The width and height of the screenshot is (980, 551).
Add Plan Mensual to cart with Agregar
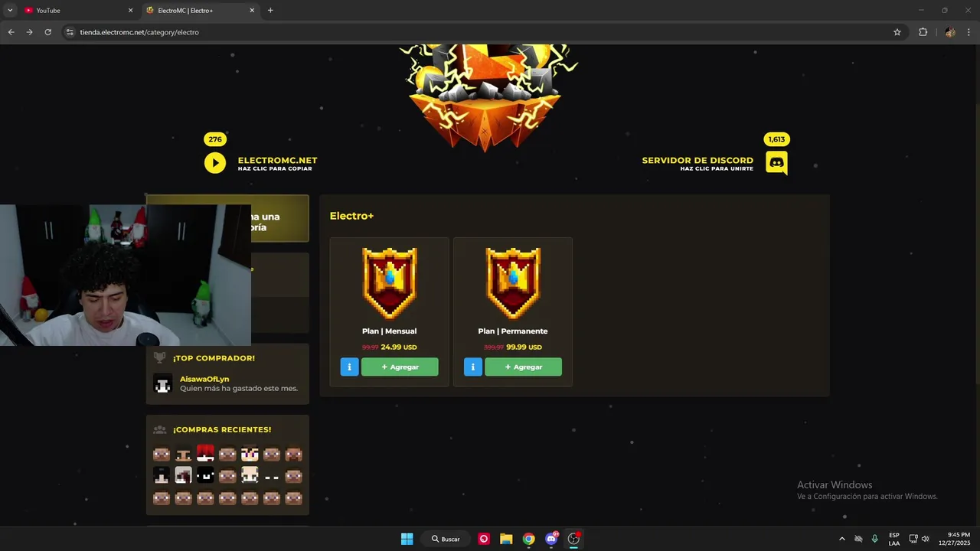[400, 367]
